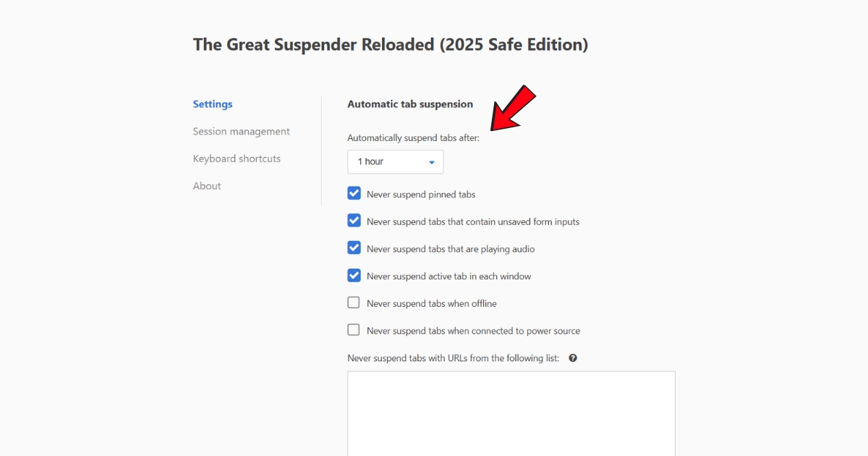This screenshot has width=868, height=456.
Task: Disable never suspend tabs playing audio
Action: click(354, 247)
